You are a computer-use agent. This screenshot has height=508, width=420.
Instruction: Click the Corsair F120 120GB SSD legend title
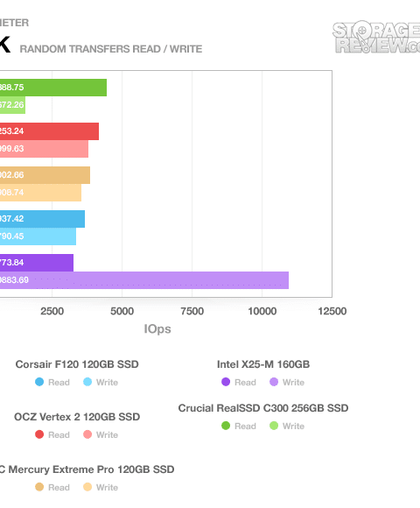click(x=77, y=364)
